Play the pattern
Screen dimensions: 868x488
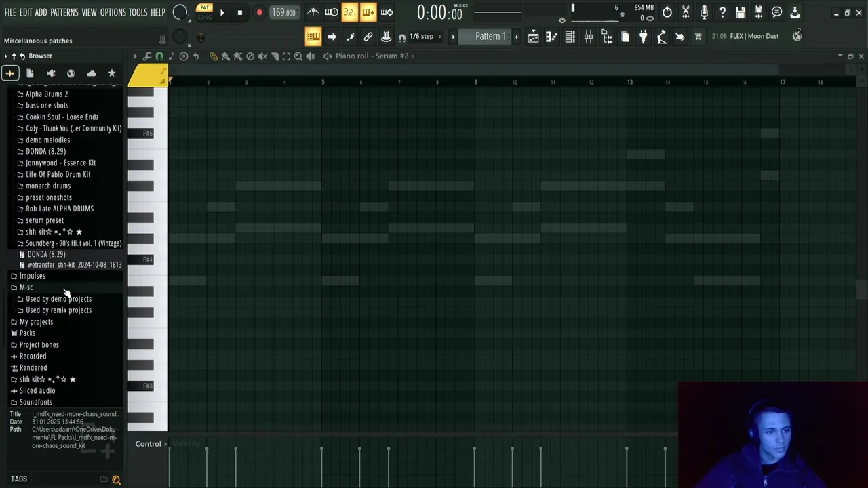pos(222,12)
